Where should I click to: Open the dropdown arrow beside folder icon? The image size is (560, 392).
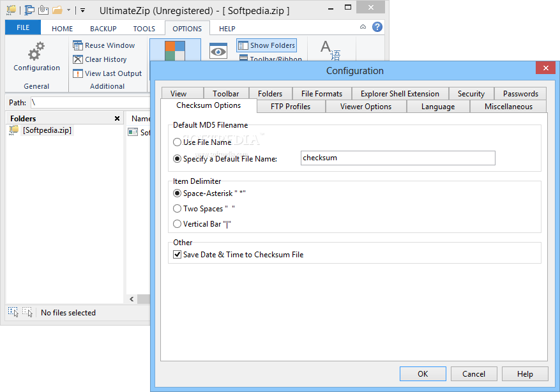coord(68,10)
